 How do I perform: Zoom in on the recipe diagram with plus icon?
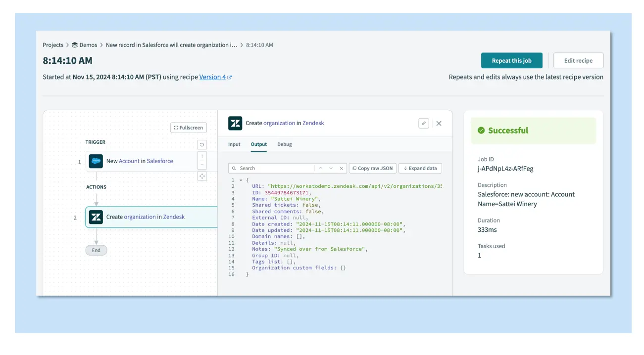(202, 155)
